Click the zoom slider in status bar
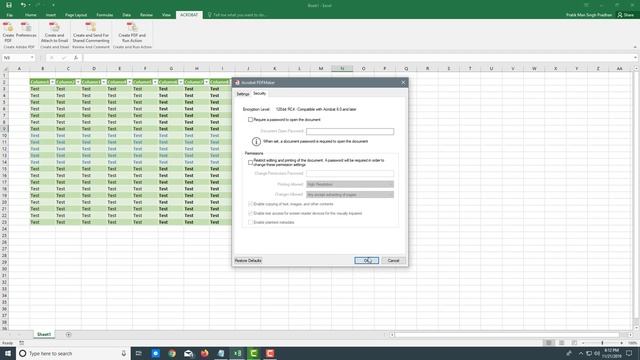 click(x=602, y=343)
